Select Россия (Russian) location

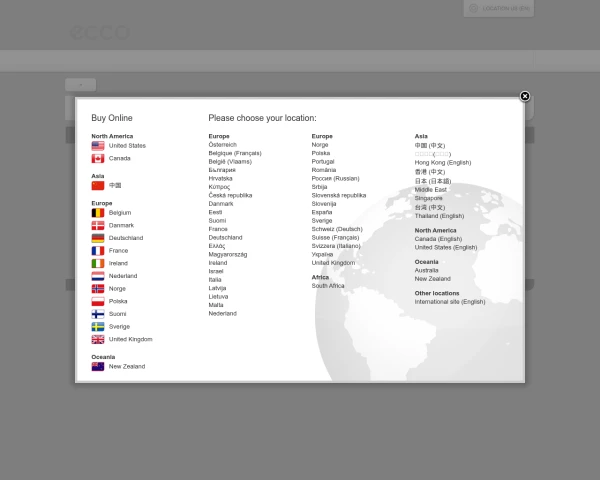[336, 178]
